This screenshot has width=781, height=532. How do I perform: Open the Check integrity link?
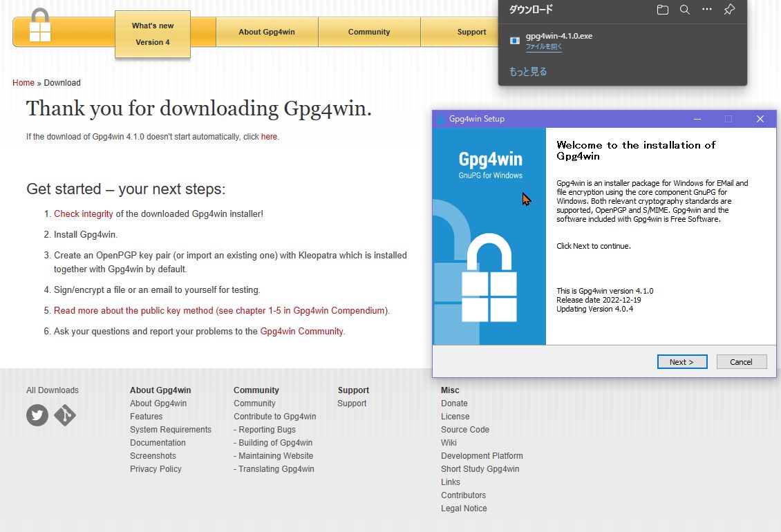point(84,214)
